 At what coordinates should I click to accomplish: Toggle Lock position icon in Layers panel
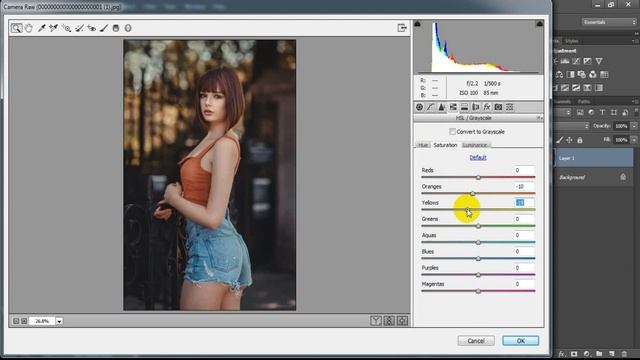click(x=569, y=140)
